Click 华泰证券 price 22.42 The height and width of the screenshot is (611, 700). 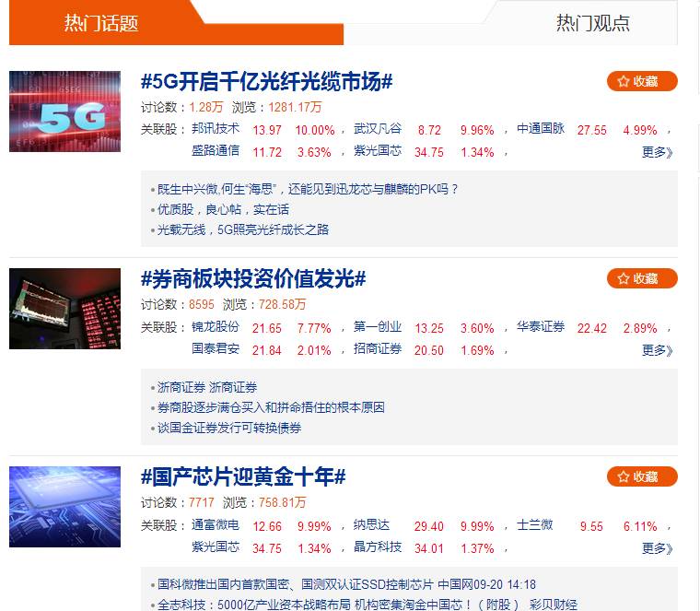point(592,328)
